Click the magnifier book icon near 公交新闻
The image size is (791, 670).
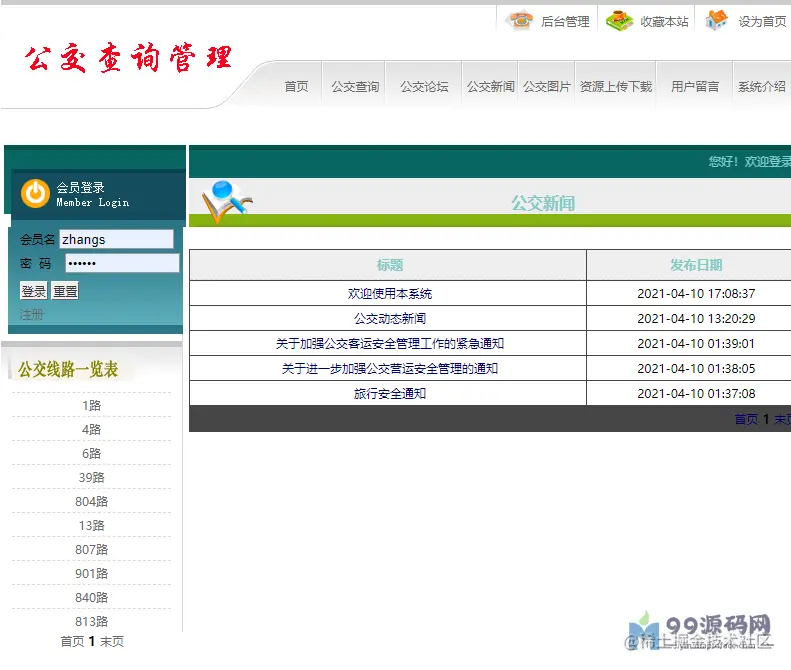(x=227, y=201)
